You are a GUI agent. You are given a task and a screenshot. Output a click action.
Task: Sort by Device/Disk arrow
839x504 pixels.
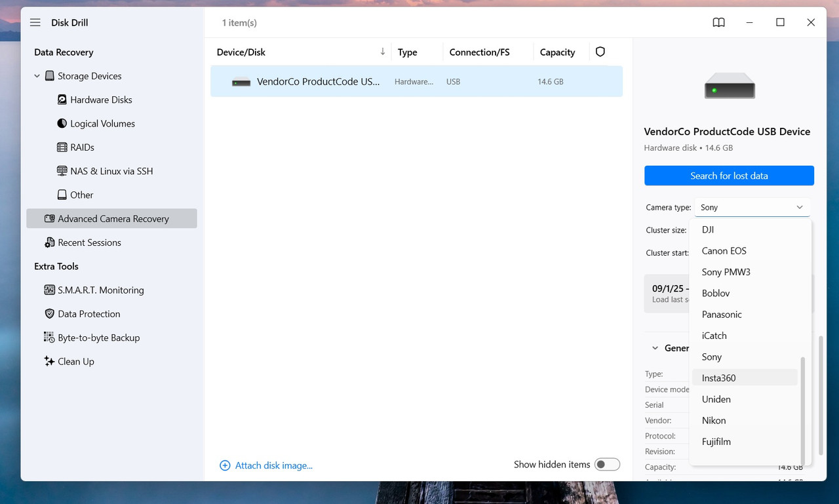pos(383,52)
